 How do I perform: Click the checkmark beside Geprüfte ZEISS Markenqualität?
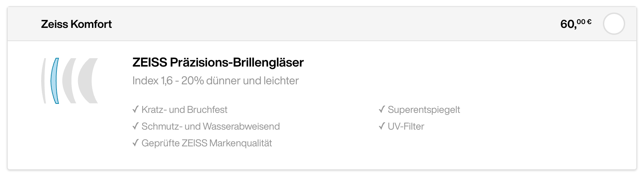click(x=136, y=143)
